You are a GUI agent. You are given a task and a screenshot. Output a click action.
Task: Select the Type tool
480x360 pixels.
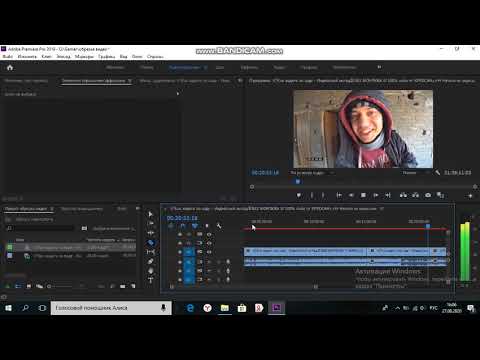pos(151,280)
